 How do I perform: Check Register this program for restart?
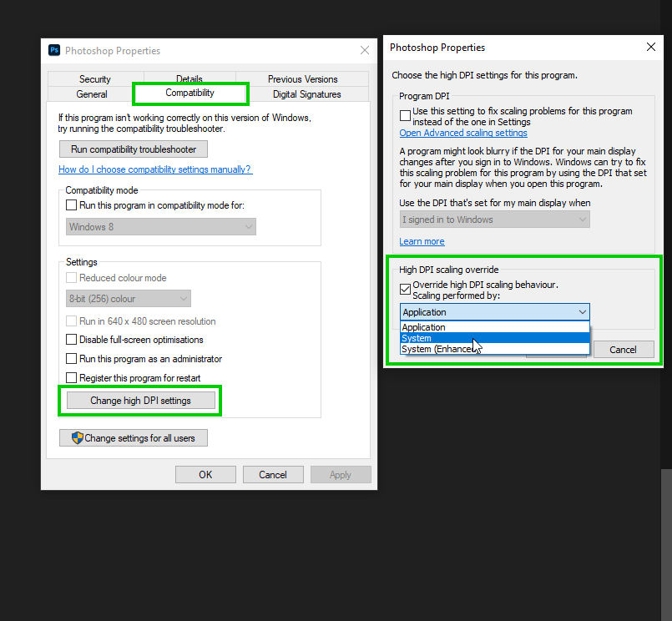(x=71, y=377)
